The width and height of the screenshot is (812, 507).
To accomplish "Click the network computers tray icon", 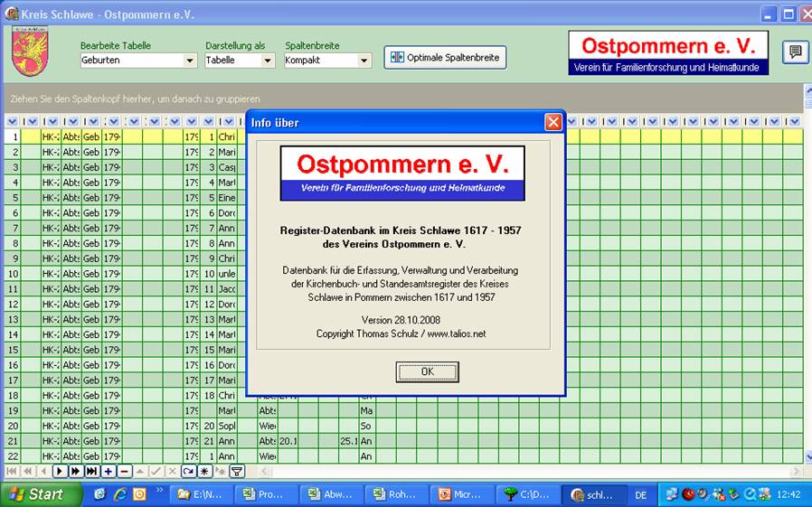I will click(672, 494).
